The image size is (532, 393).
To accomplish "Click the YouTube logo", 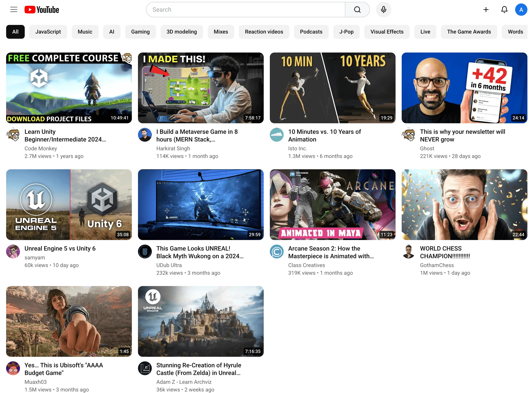I will 42,10.
